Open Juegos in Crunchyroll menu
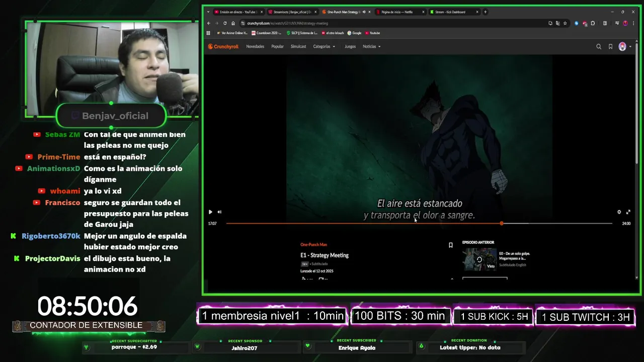 click(x=350, y=47)
